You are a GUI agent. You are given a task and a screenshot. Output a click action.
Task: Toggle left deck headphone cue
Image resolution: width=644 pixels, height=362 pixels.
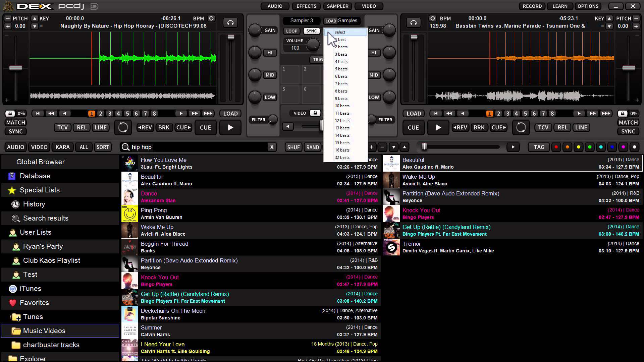230,23
